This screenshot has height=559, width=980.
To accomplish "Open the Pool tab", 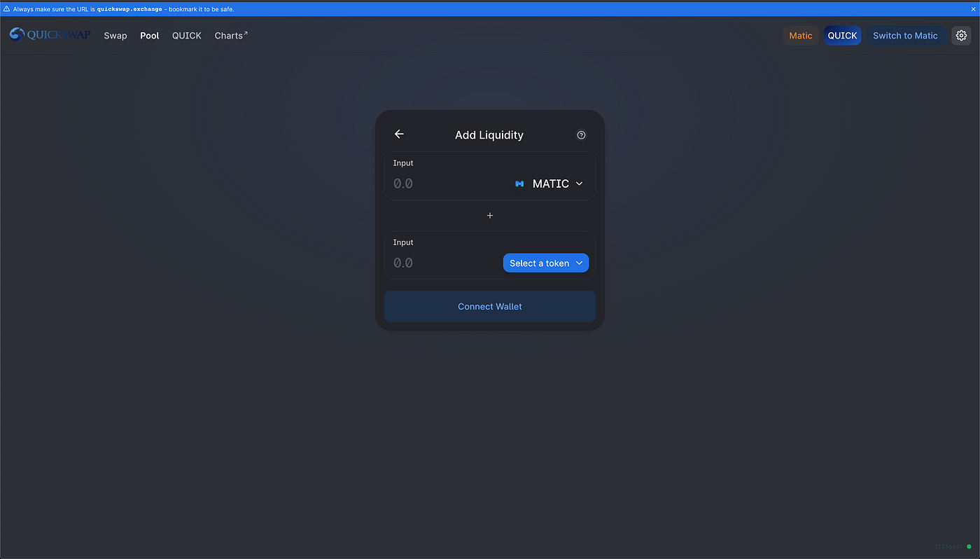I will [150, 36].
